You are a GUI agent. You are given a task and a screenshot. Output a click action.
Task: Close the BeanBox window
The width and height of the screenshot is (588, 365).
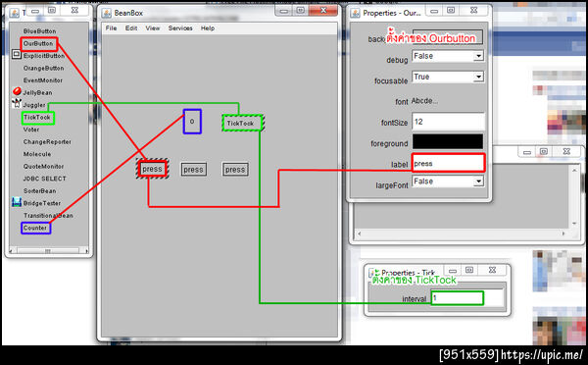click(323, 11)
